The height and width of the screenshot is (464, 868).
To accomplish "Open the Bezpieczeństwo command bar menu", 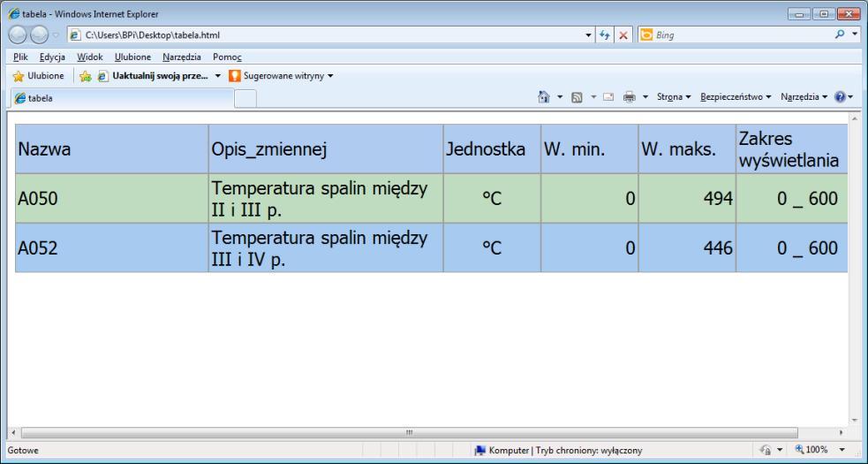I will [736, 97].
